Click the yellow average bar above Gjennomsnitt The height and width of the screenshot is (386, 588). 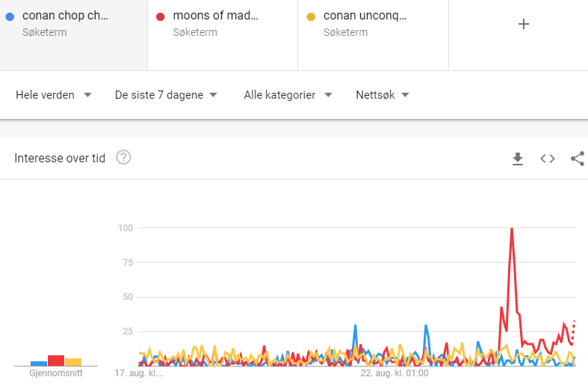tap(73, 362)
